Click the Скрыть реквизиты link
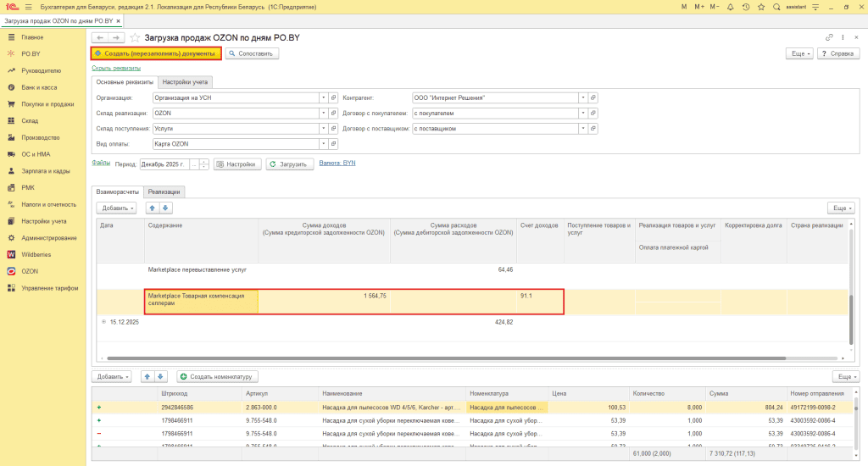 click(116, 68)
